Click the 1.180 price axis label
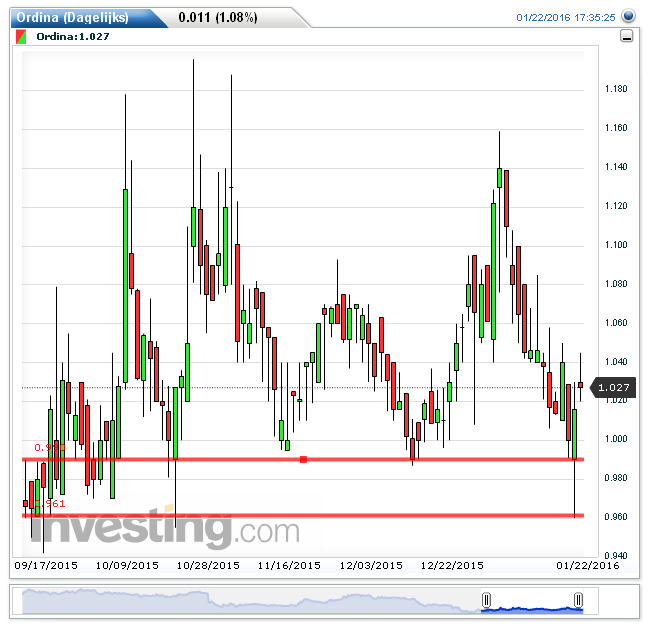 [616, 89]
